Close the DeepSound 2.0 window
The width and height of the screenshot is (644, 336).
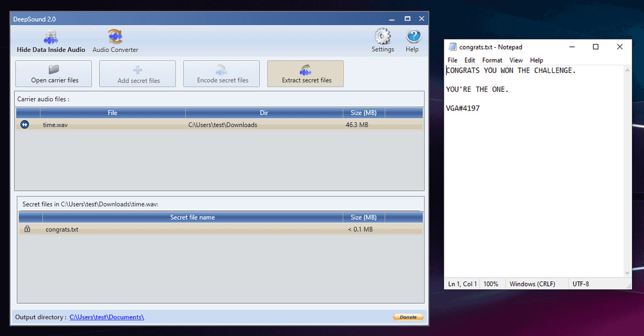tap(422, 19)
